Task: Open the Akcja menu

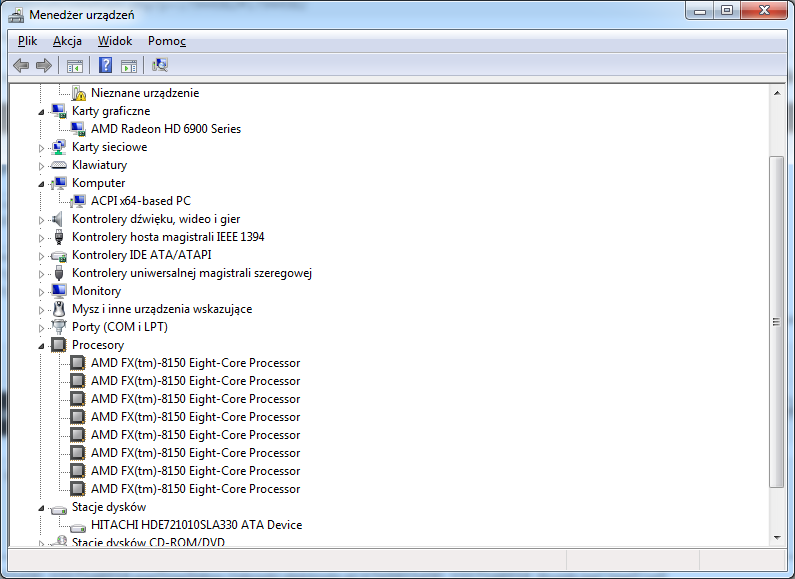Action: point(67,41)
